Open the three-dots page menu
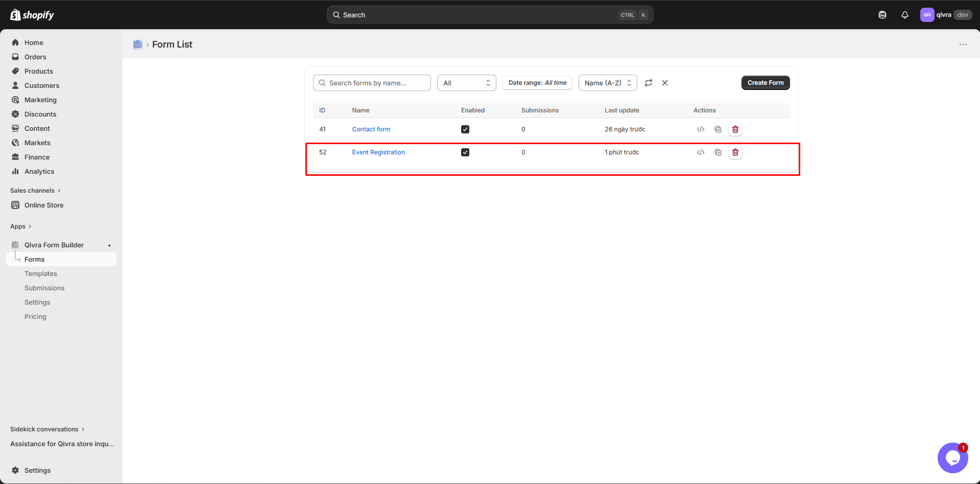 pos(963,44)
